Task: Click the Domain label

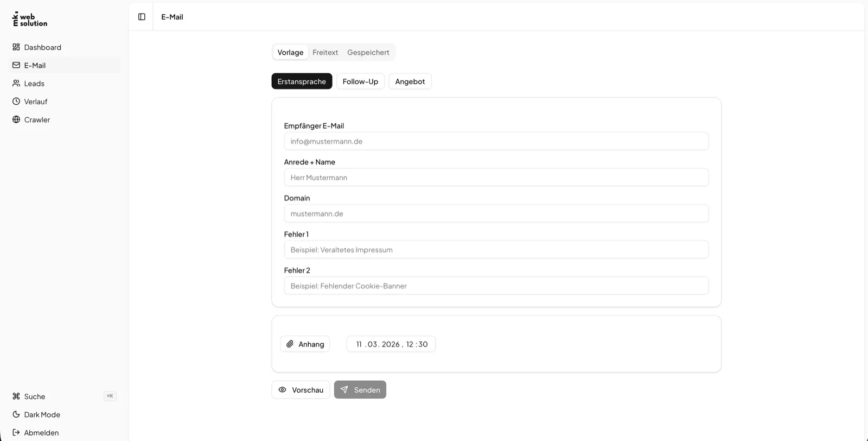Action: click(x=297, y=198)
